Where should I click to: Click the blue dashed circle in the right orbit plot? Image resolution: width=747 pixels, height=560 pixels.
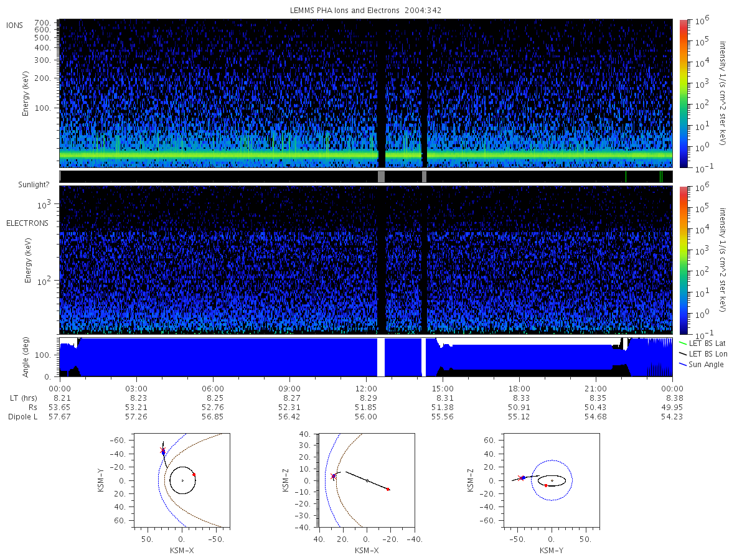coord(552,480)
